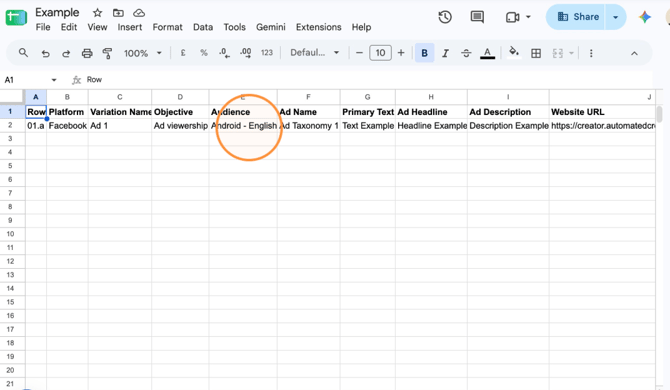670x390 pixels.
Task: Decrease decimal places
Action: [224, 53]
